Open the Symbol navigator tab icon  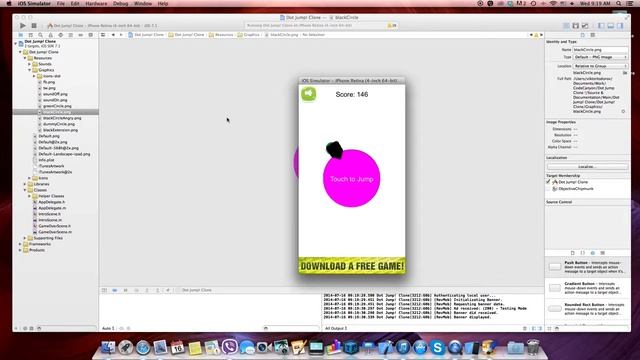31,35
